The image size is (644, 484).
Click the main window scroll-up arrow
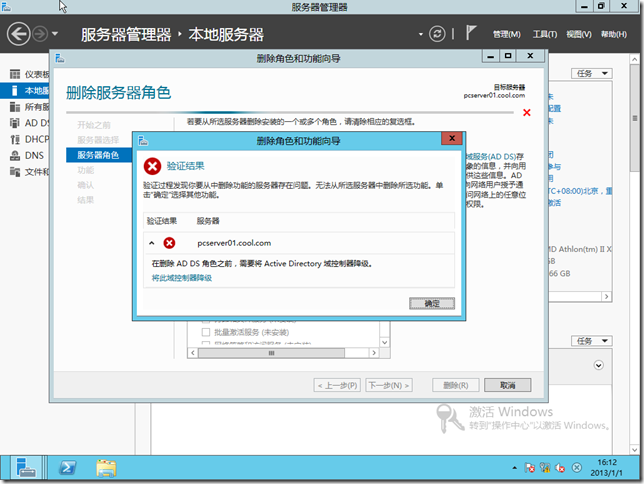[x=635, y=59]
